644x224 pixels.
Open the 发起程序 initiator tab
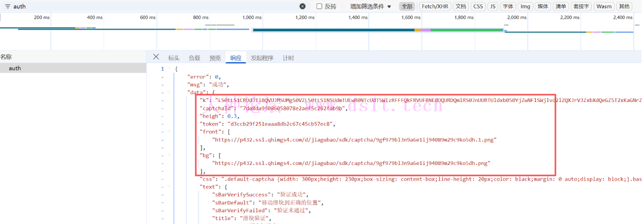pyautogui.click(x=262, y=58)
